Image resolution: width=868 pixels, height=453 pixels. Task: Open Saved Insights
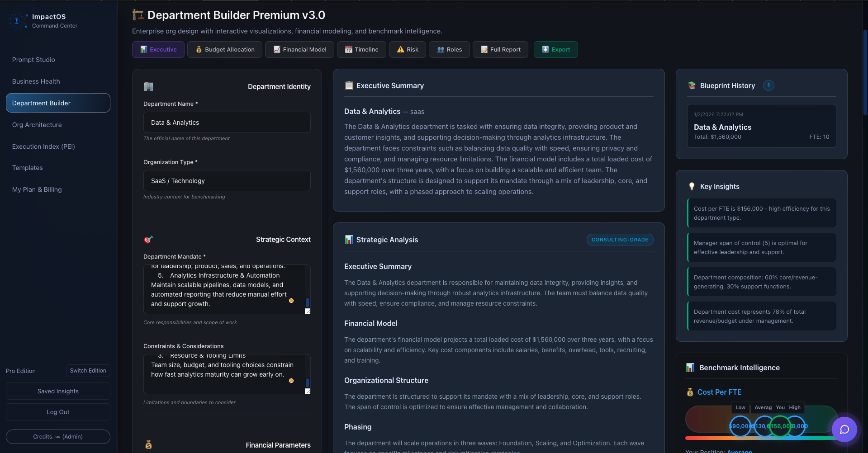point(57,391)
